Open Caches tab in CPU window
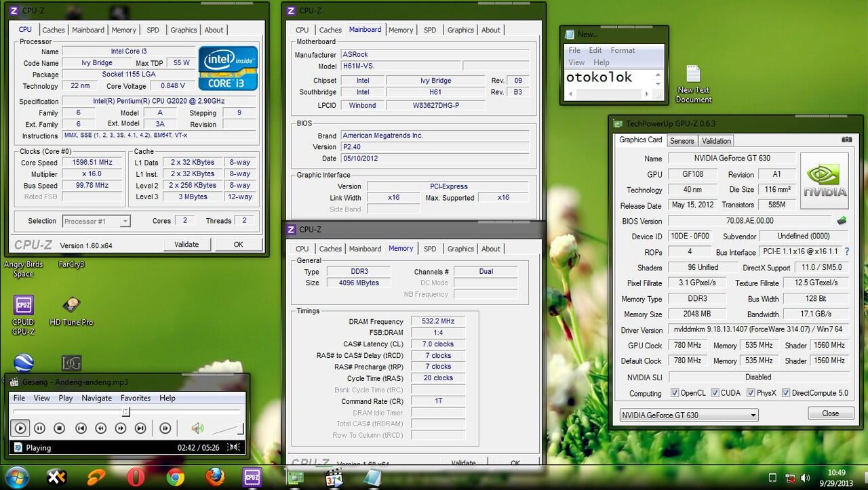868x490 pixels. 54,30
